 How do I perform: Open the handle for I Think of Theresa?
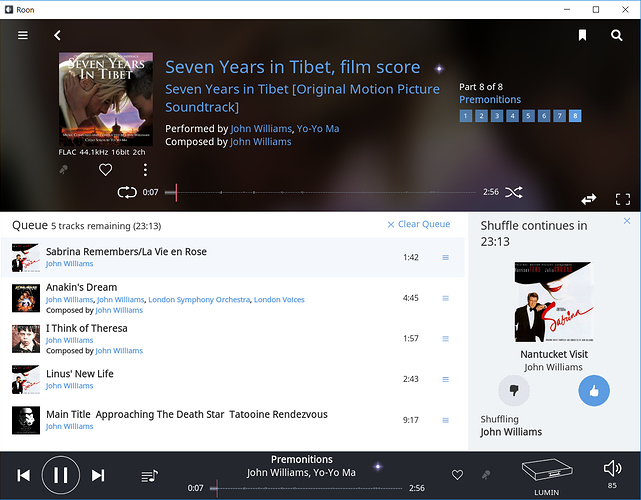446,339
